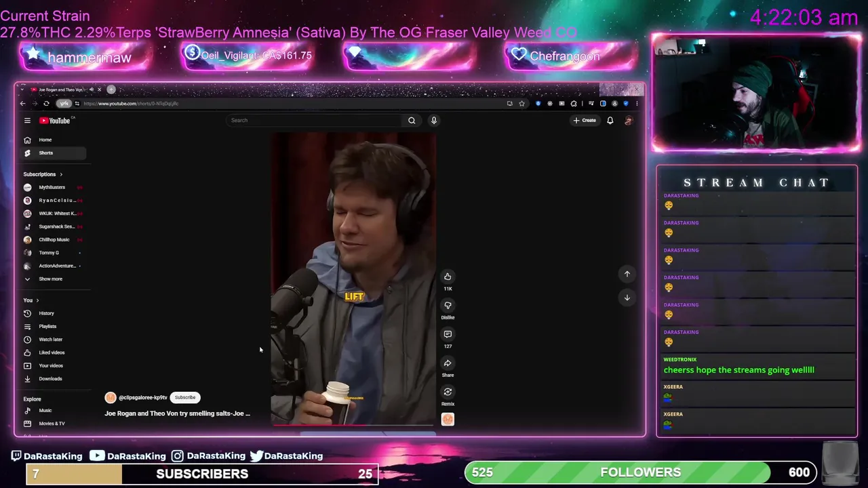Like the short with thumbs up
This screenshot has width=868, height=488.
[448, 277]
